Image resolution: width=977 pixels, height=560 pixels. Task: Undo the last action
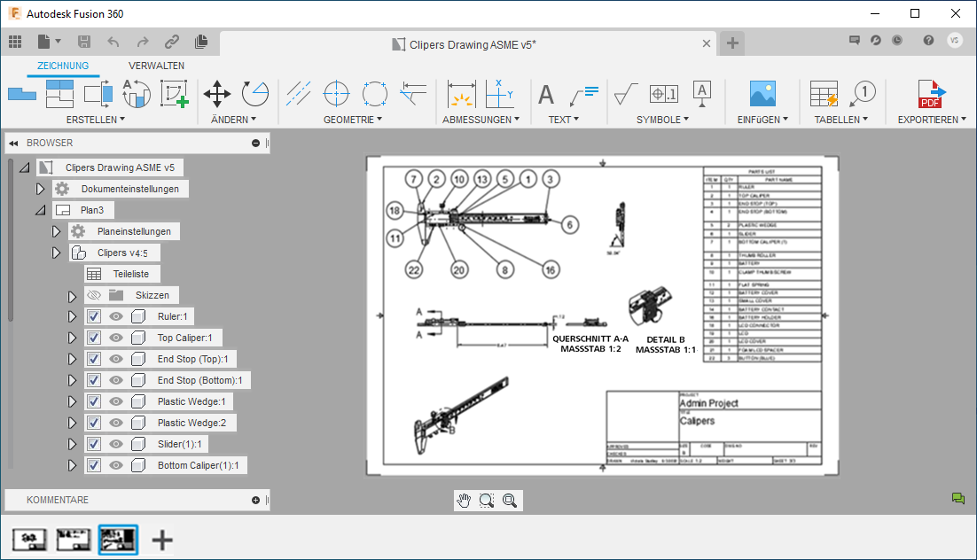click(x=113, y=42)
